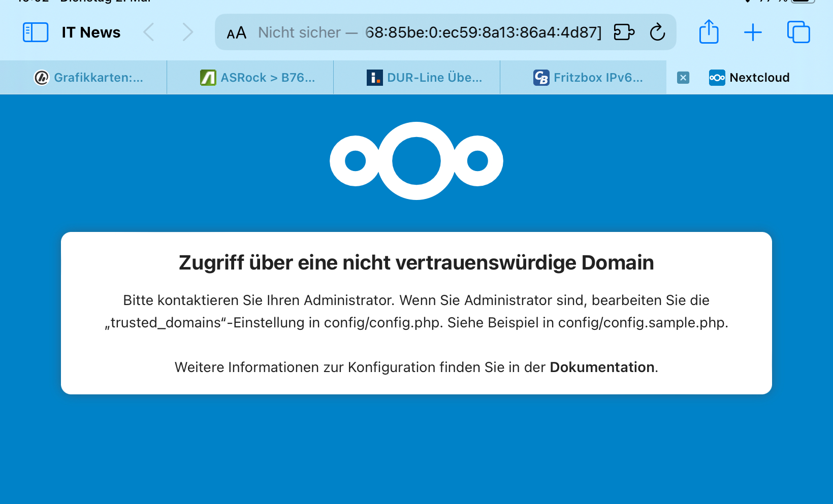Open the extensions puzzle icon
This screenshot has height=504, width=833.
624,32
